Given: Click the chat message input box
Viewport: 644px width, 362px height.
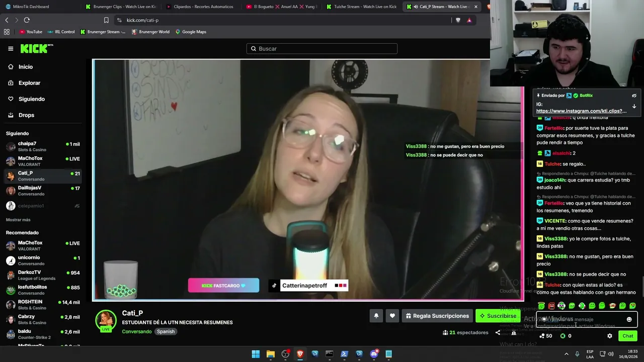Looking at the screenshot, I should (x=587, y=319).
